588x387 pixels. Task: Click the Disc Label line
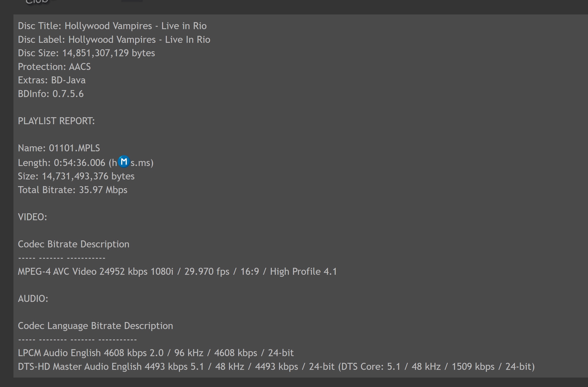coord(114,40)
